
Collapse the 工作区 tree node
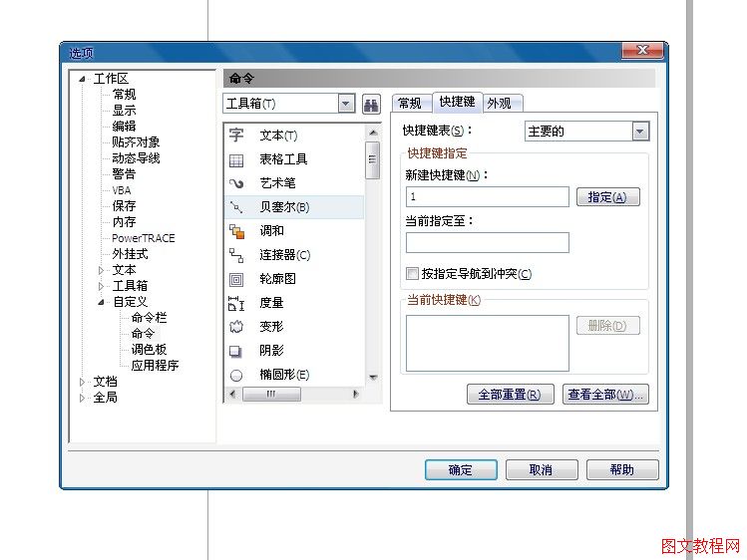82,79
